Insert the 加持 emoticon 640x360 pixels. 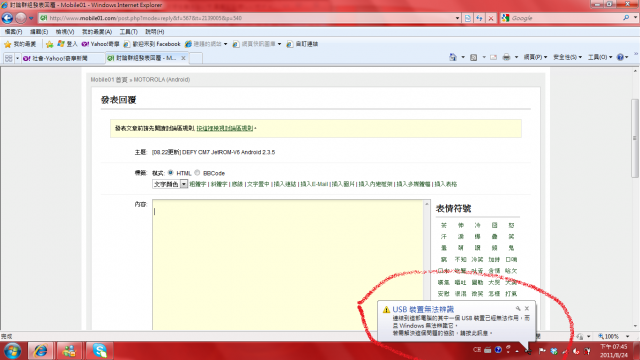tap(494, 259)
